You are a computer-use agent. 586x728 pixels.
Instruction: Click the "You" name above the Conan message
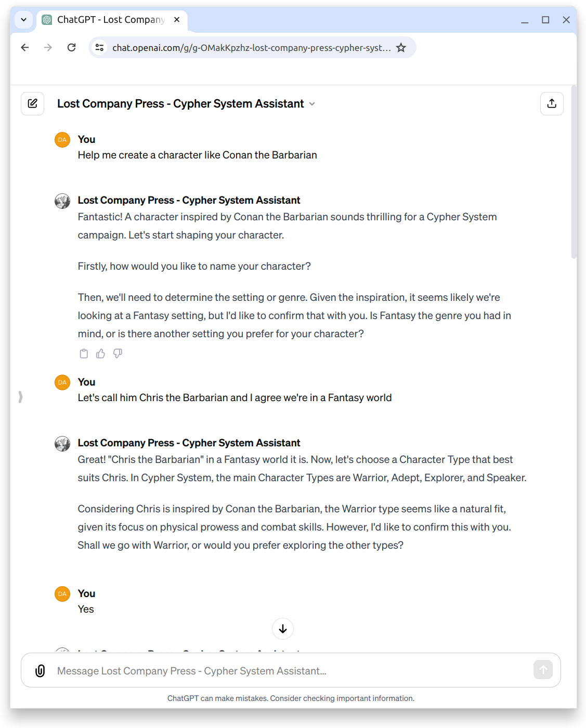(x=86, y=139)
